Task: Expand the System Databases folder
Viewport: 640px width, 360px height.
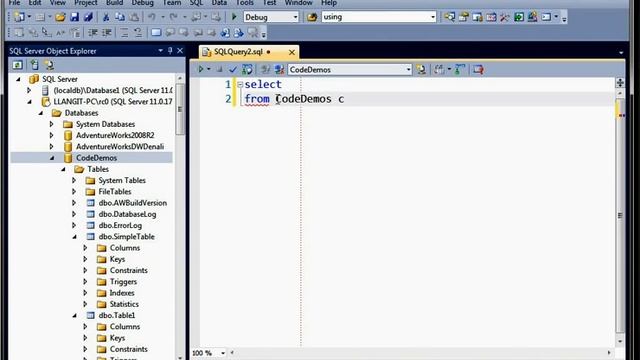Action: (x=51, y=124)
